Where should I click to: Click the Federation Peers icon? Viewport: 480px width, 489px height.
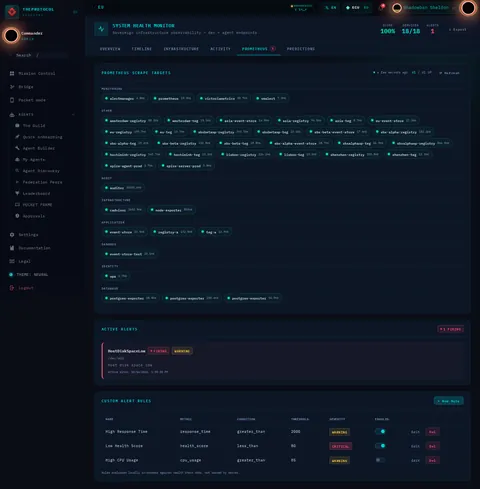tap(17, 182)
